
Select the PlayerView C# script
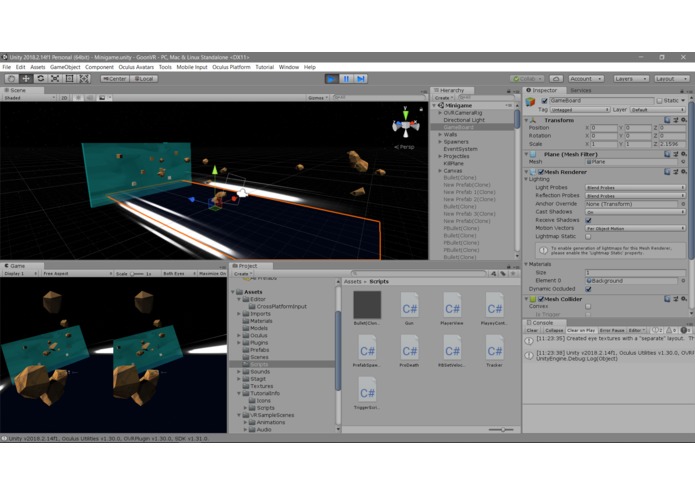pos(452,309)
